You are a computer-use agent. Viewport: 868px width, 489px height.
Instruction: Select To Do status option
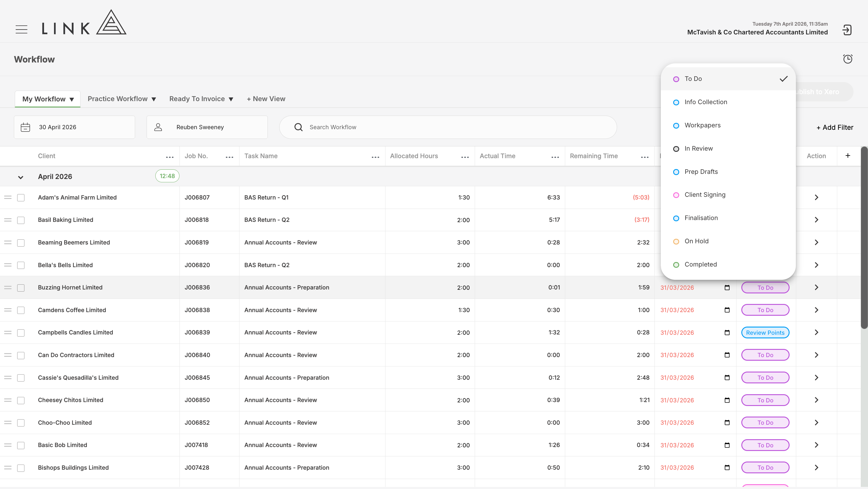728,78
